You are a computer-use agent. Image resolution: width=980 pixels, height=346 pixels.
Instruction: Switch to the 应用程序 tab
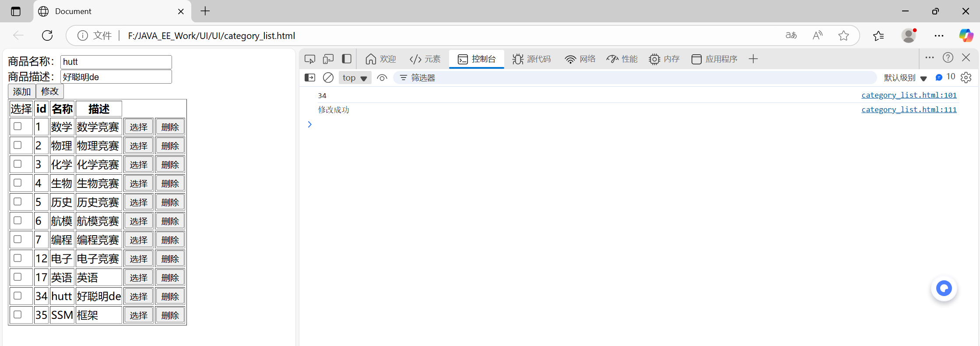(x=714, y=59)
